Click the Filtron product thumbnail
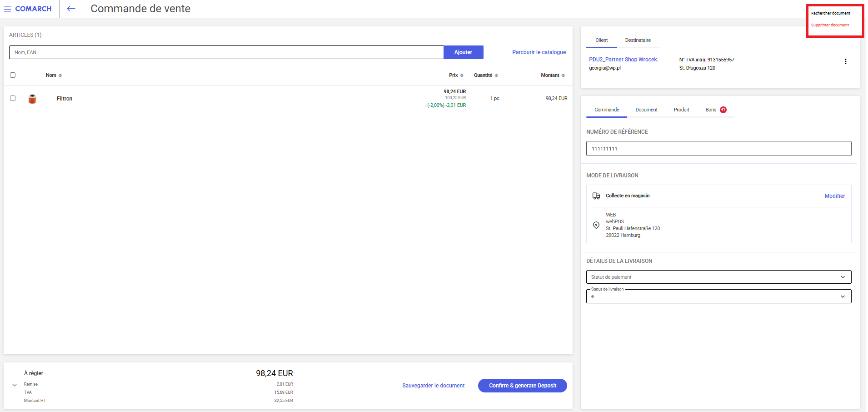Image resolution: width=868 pixels, height=412 pixels. 32,99
